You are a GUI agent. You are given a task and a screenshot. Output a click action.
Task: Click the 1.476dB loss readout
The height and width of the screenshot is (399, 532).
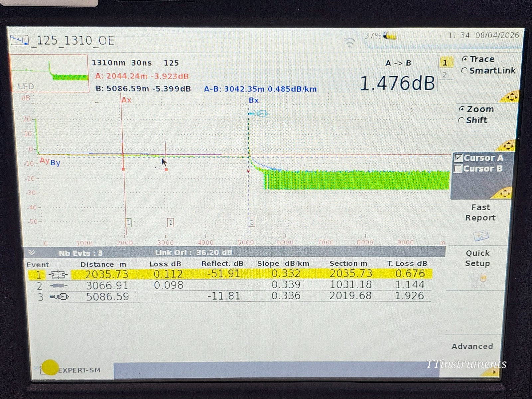(x=397, y=83)
